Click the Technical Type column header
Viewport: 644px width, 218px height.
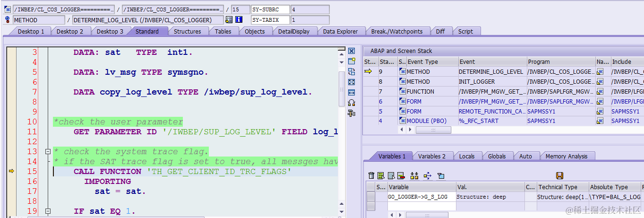tap(563, 187)
